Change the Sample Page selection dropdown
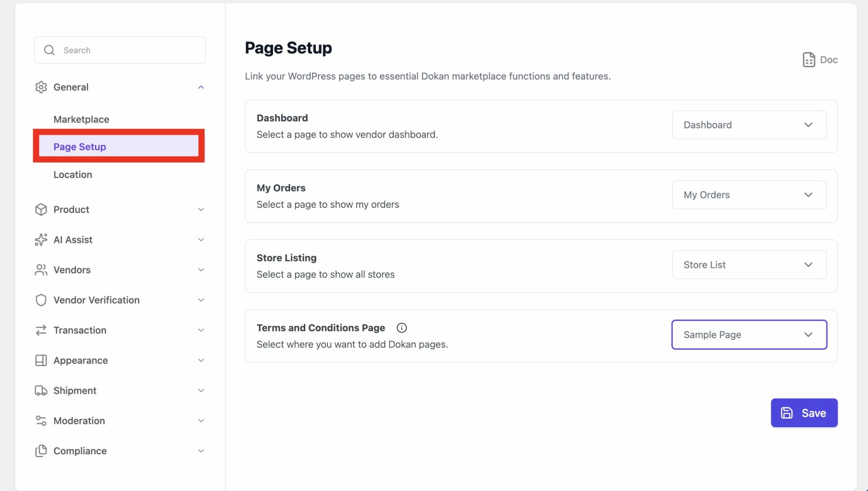Viewport: 868px width, 491px height. (749, 335)
